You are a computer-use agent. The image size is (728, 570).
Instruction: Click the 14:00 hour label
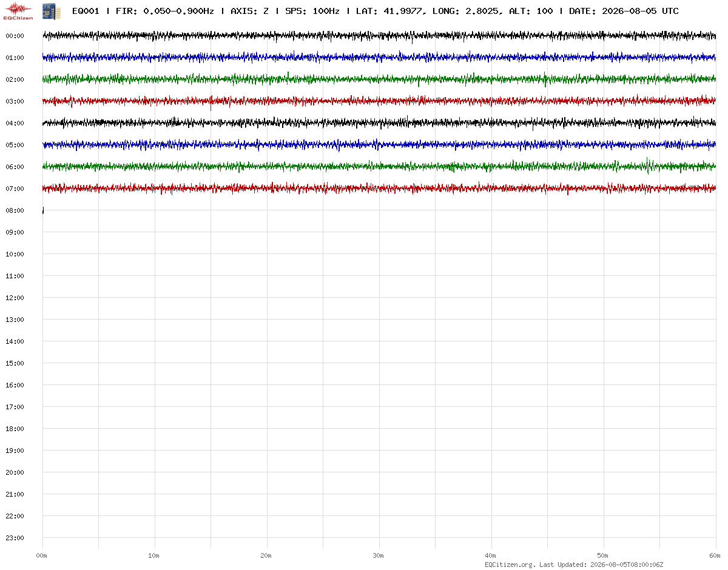click(x=15, y=341)
